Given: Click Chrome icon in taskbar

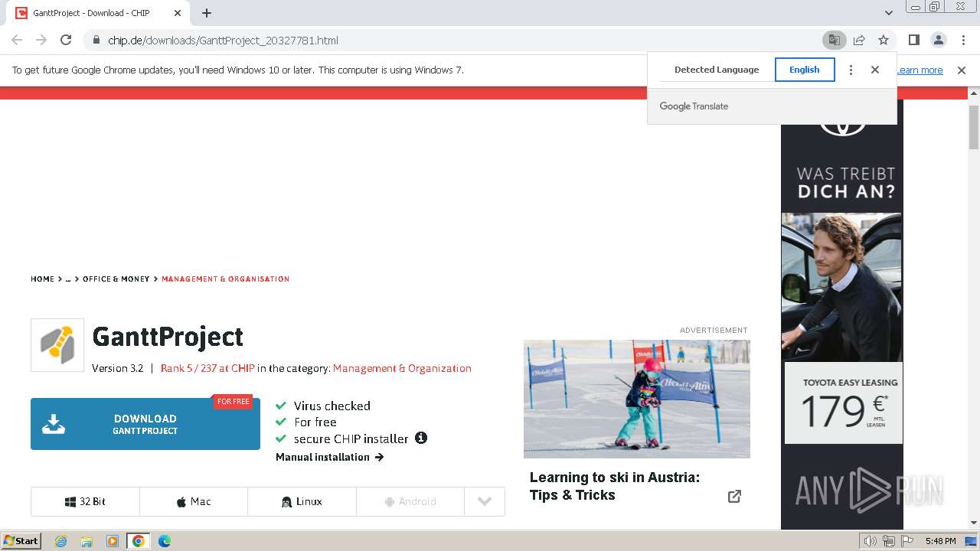Looking at the screenshot, I should pyautogui.click(x=139, y=541).
